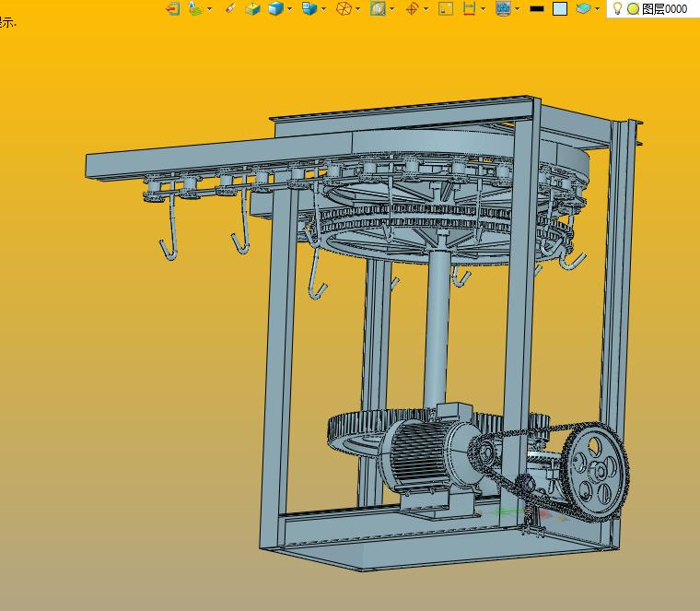The height and width of the screenshot is (611, 700).
Task: Click the zoom window magnifier icon
Action: (x=378, y=8)
